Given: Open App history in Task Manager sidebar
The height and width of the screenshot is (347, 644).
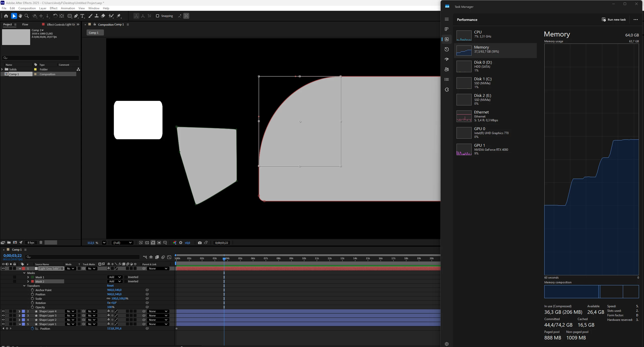Looking at the screenshot, I should click(447, 49).
